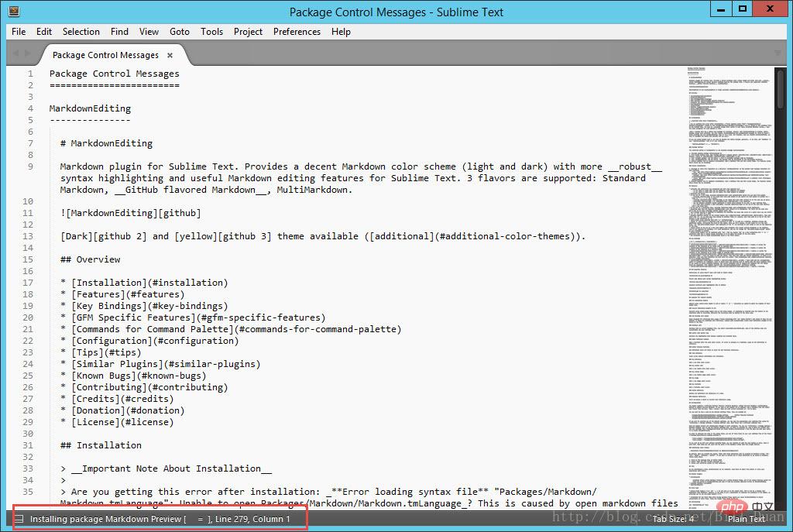This screenshot has height=532, width=793.
Task: Open the Tab Size: 4 selector
Action: click(x=673, y=519)
